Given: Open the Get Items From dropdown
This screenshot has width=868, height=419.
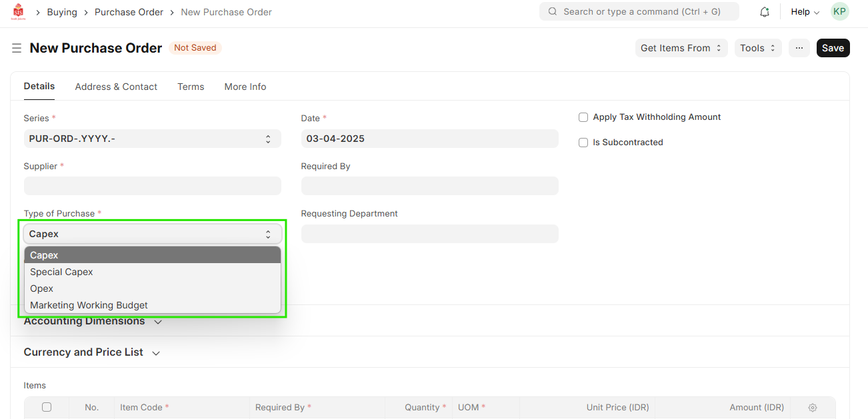Looking at the screenshot, I should (681, 48).
